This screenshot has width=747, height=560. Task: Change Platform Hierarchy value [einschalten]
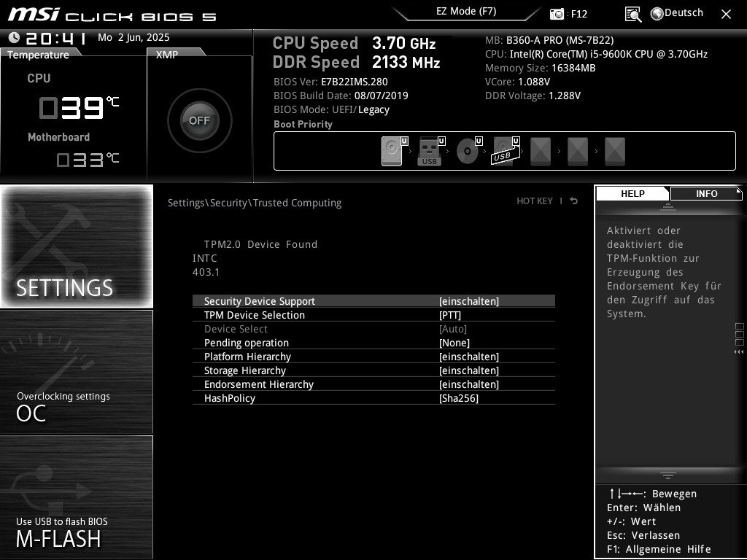pos(469,357)
